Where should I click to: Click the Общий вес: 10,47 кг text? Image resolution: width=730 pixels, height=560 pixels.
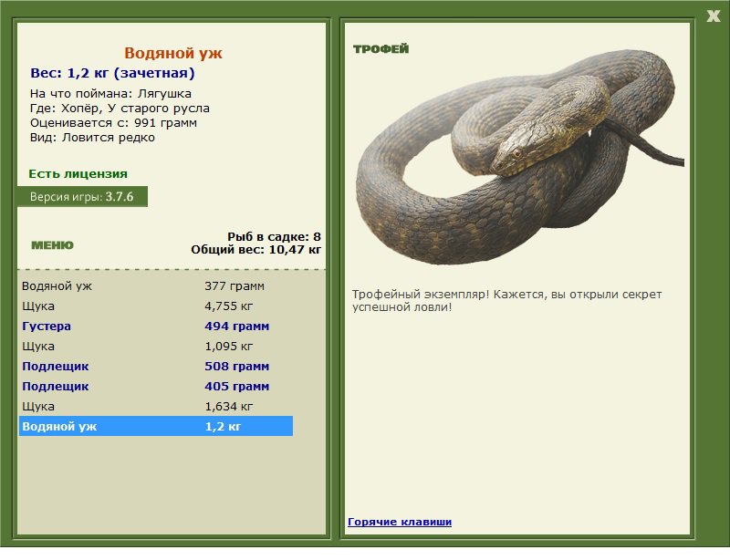(x=256, y=250)
